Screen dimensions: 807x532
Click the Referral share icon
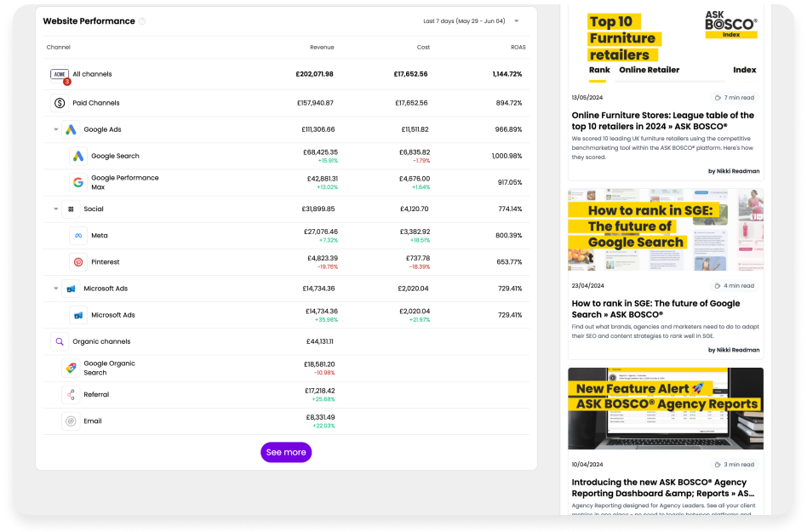[71, 395]
